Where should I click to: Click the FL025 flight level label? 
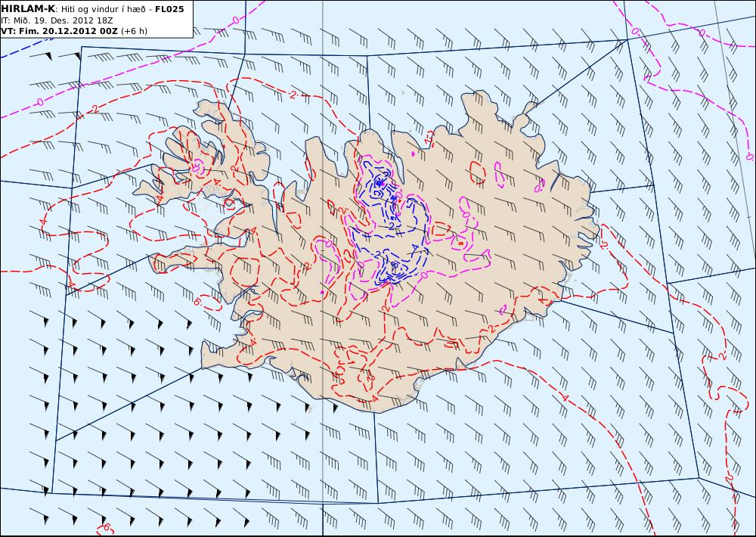click(x=169, y=8)
